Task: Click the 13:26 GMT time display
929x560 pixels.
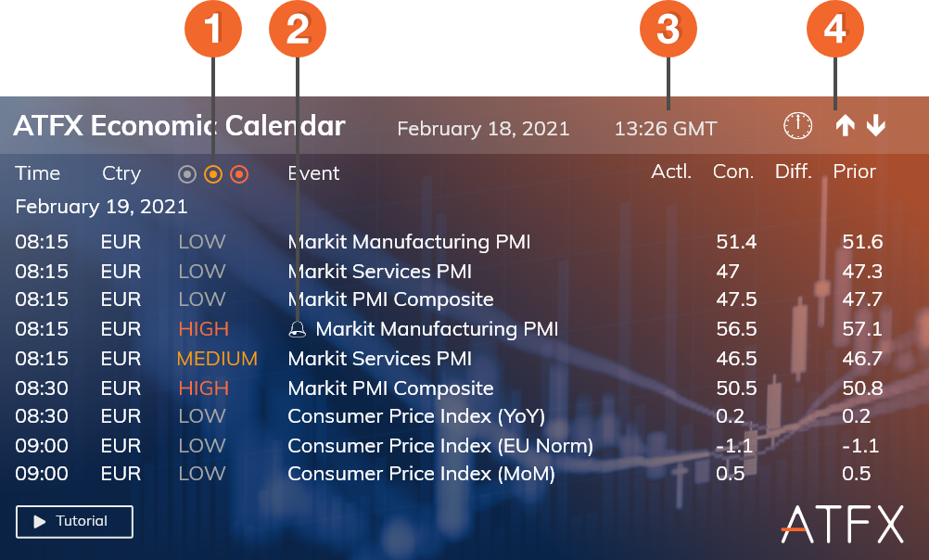Action: (665, 129)
